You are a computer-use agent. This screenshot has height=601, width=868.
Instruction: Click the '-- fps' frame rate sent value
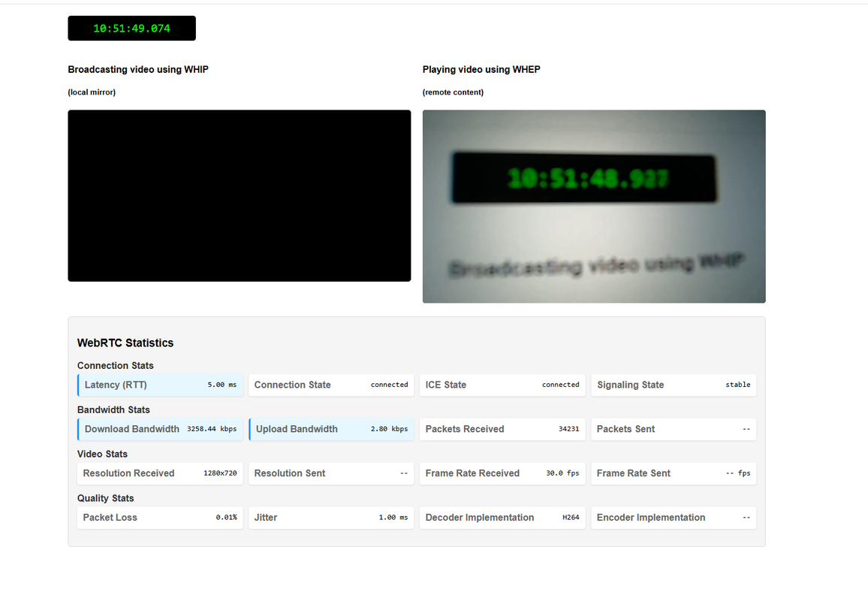point(738,473)
